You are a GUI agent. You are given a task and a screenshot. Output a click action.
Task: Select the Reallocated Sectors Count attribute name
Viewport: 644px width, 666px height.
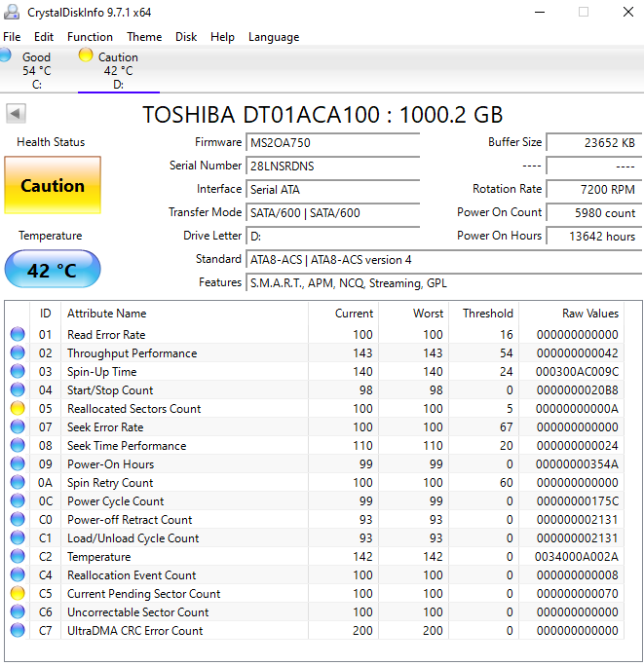133,408
